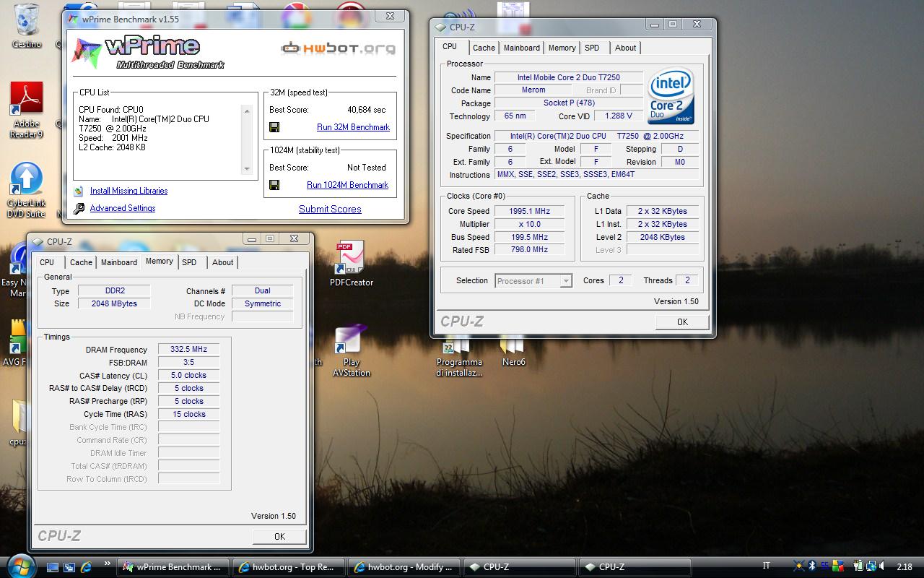Click the CAS# Latency 5.0 clocks value
The height and width of the screenshot is (578, 924).
(188, 375)
